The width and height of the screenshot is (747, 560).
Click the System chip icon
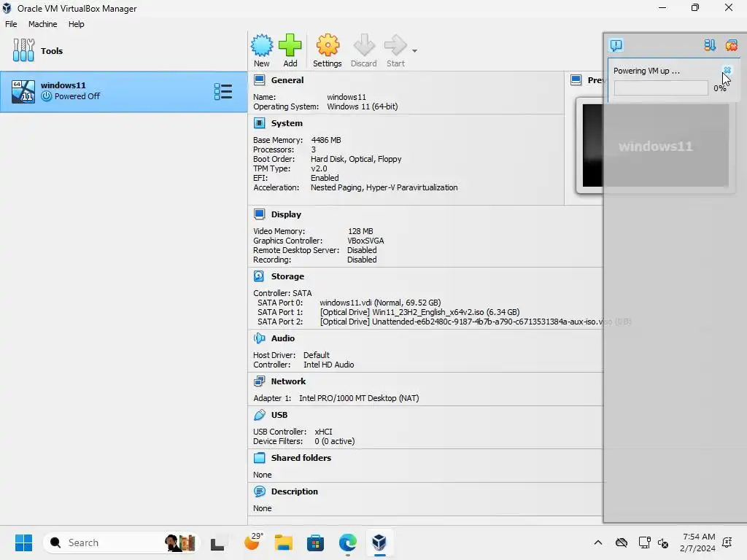259,122
